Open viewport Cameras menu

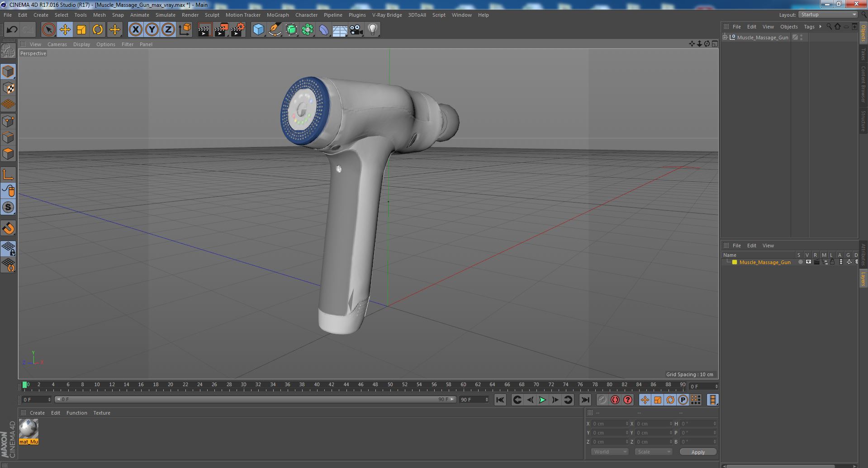click(57, 44)
